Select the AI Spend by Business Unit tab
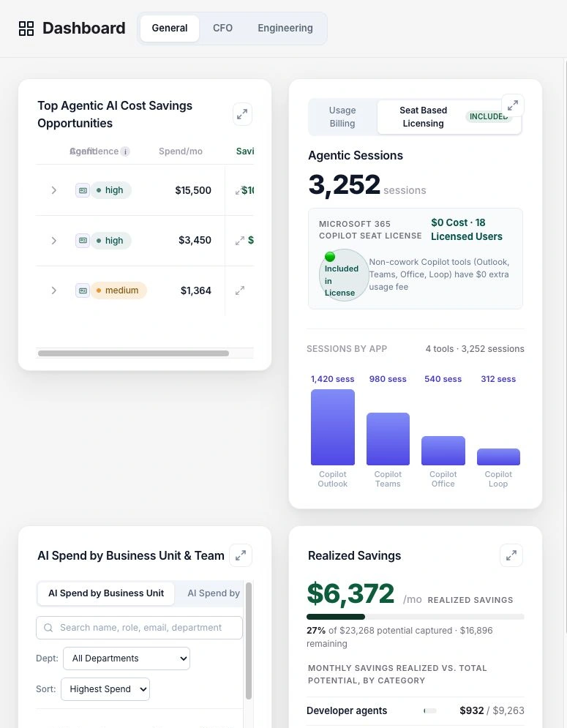This screenshot has width=567, height=728. 106,593
